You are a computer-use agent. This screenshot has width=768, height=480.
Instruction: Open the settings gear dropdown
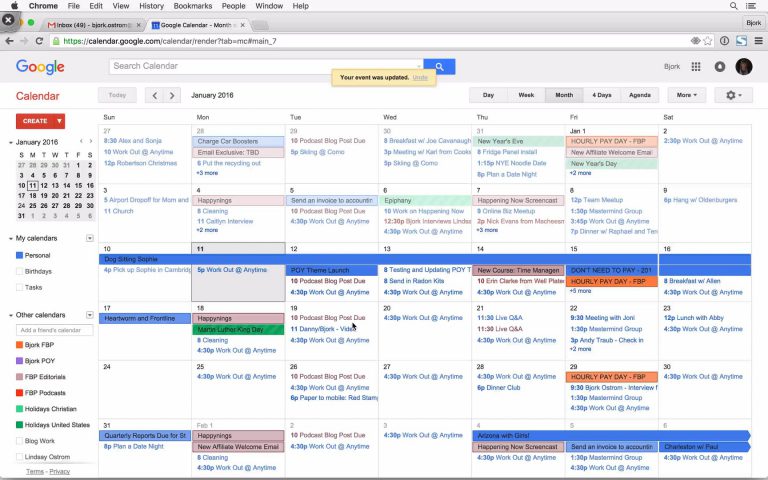[737, 95]
